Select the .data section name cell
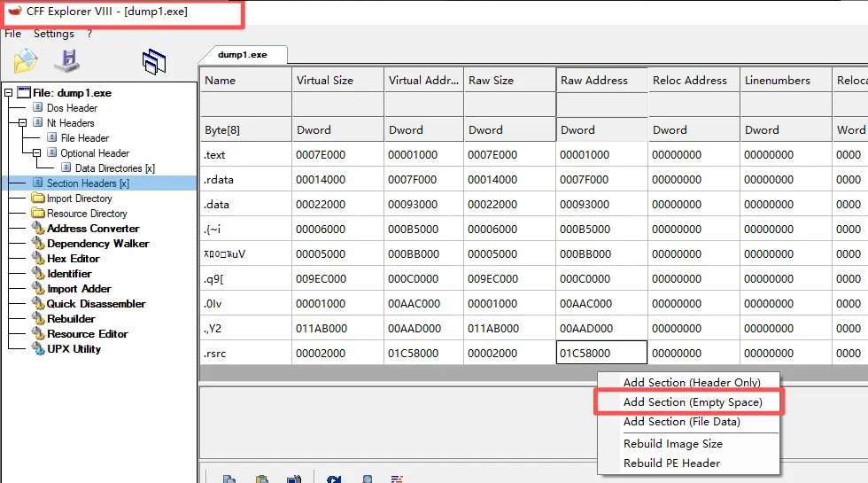The height and width of the screenshot is (483, 868). (x=245, y=205)
